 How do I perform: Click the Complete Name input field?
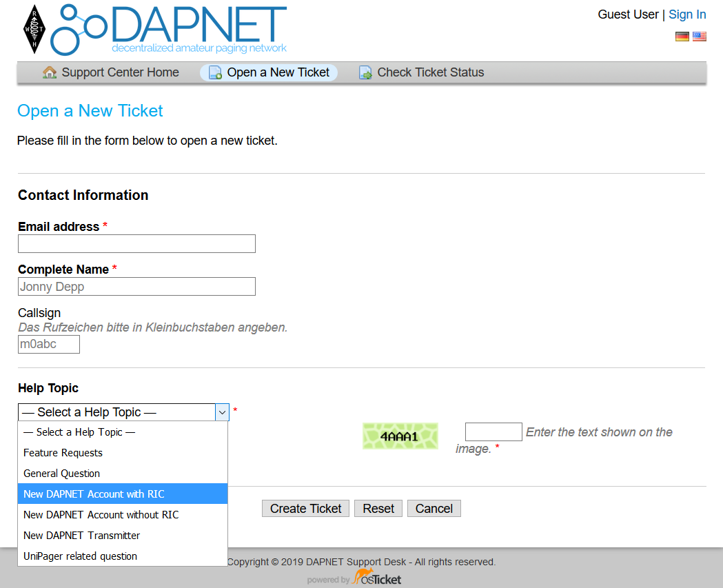click(x=136, y=286)
